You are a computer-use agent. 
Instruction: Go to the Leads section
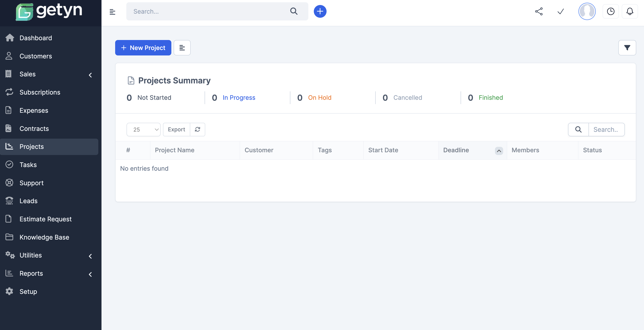click(28, 201)
